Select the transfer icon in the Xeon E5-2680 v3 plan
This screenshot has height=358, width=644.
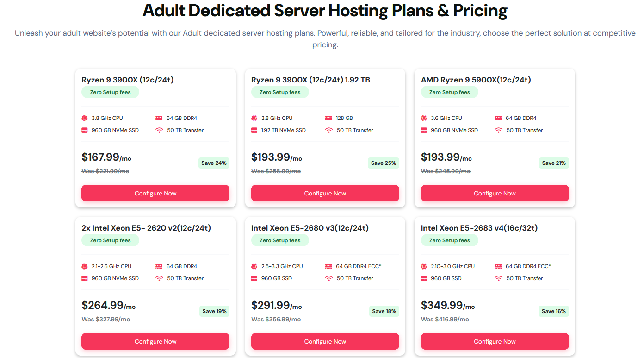click(329, 278)
